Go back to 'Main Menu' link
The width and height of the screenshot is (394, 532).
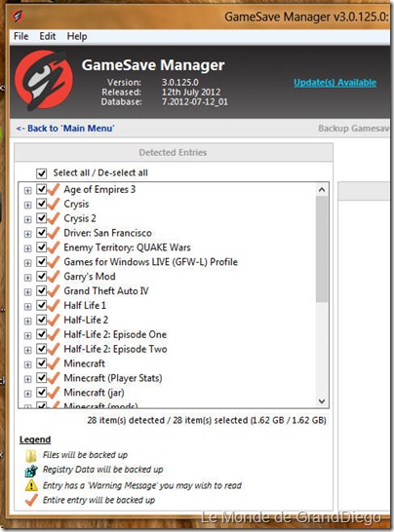[x=65, y=129]
